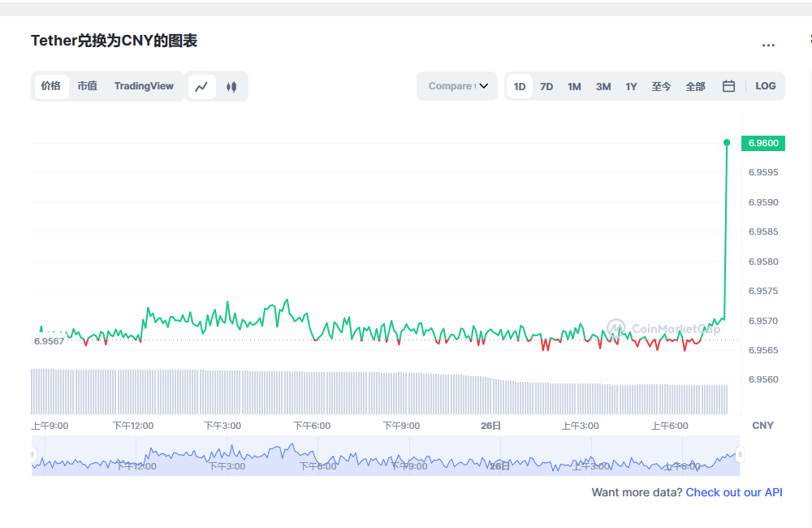Select the 至今 time range
This screenshot has height=528, width=812.
click(661, 87)
